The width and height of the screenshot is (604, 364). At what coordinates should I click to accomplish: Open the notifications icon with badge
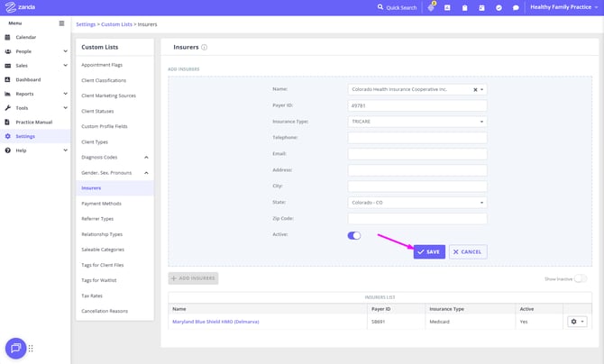point(431,7)
